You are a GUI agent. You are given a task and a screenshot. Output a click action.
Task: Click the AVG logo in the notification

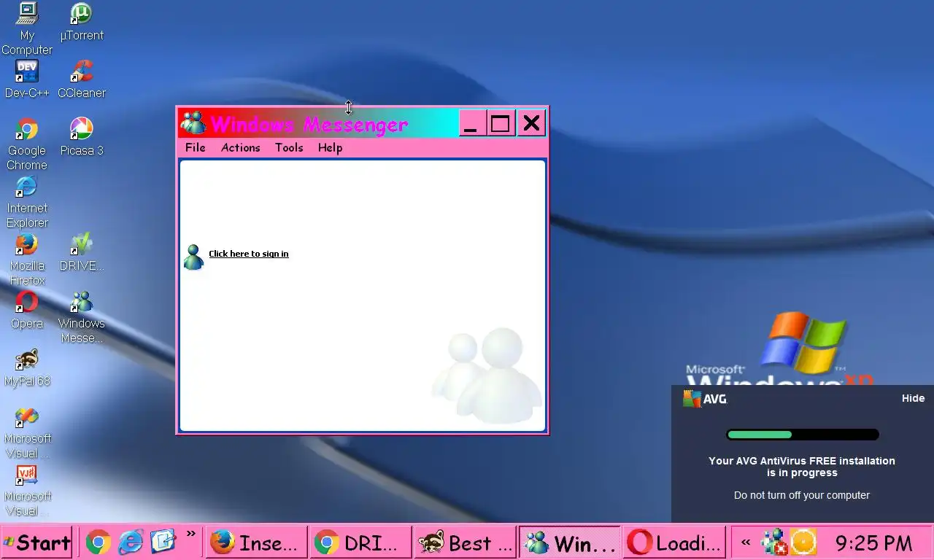[705, 399]
